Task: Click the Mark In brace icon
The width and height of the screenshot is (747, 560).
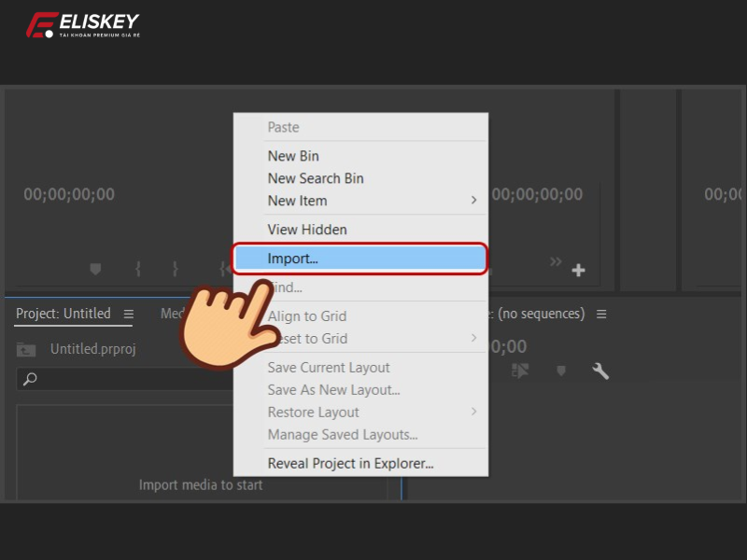Action: pyautogui.click(x=138, y=269)
